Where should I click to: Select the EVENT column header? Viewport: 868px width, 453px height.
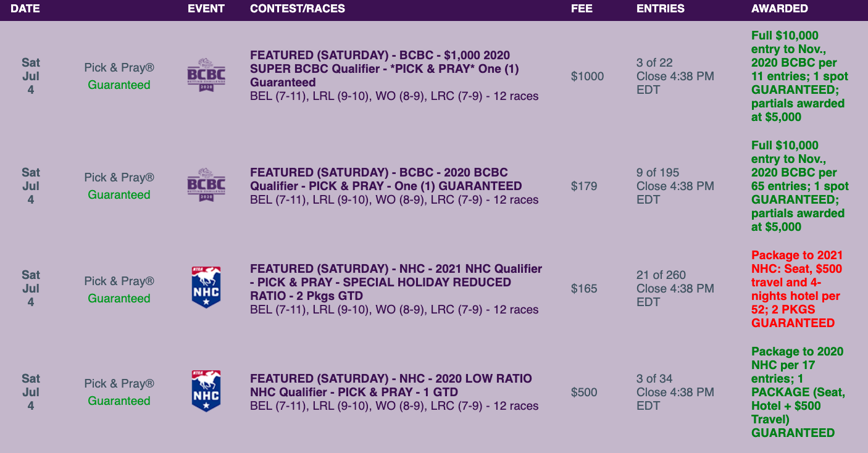(206, 9)
